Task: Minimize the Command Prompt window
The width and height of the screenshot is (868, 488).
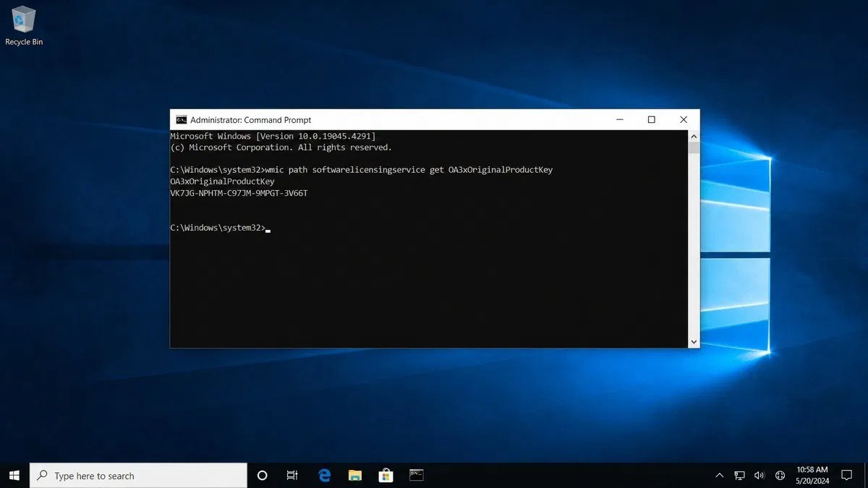Action: pos(620,120)
